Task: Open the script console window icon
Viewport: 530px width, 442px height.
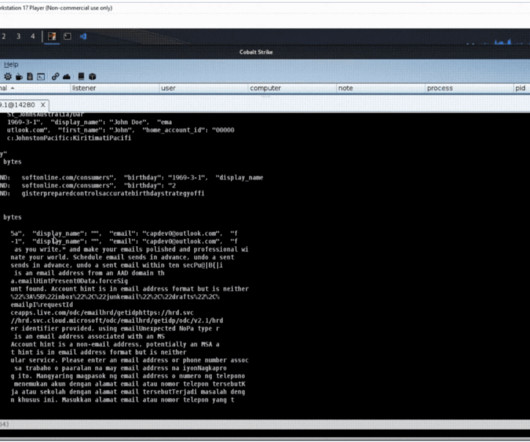Action: pos(41,77)
